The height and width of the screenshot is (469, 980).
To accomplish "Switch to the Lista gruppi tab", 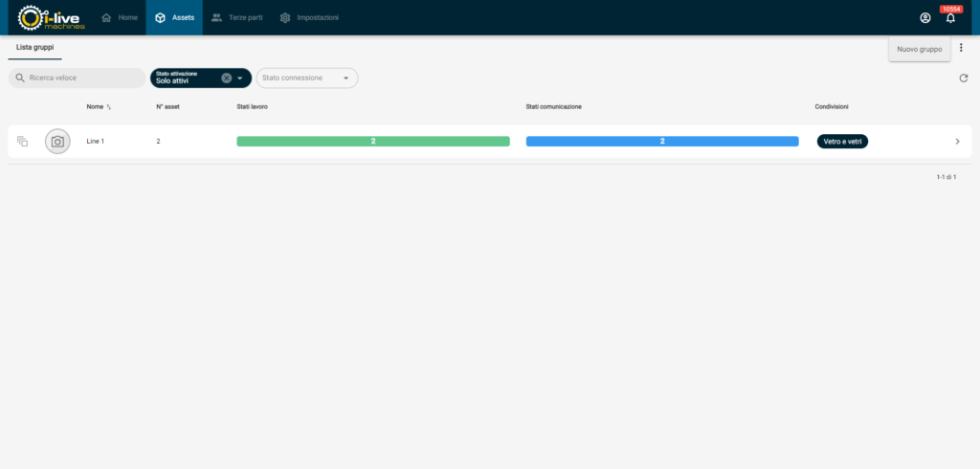I will [x=34, y=47].
